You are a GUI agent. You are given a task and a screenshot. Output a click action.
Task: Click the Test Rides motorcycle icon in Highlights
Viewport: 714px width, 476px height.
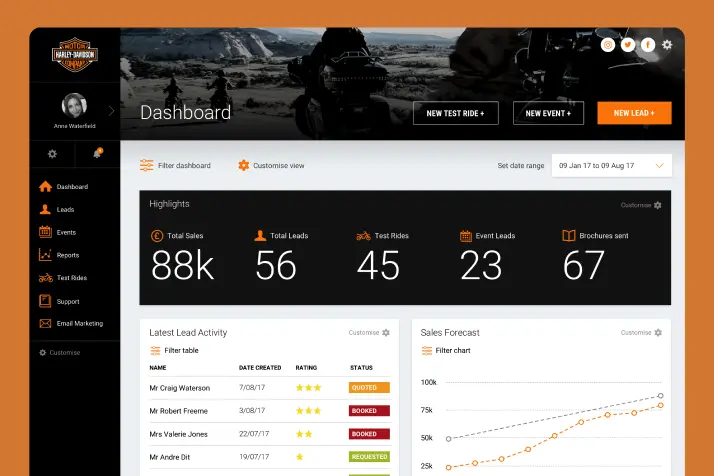coord(363,236)
